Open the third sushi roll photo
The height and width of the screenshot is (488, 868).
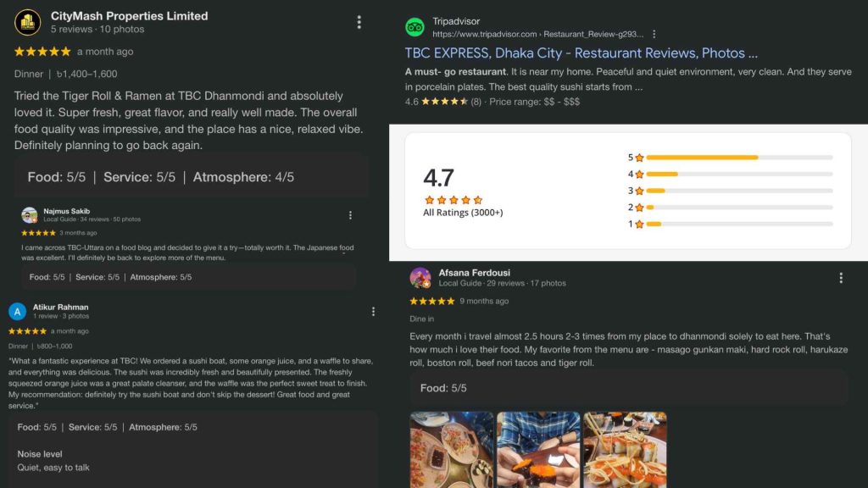click(625, 449)
